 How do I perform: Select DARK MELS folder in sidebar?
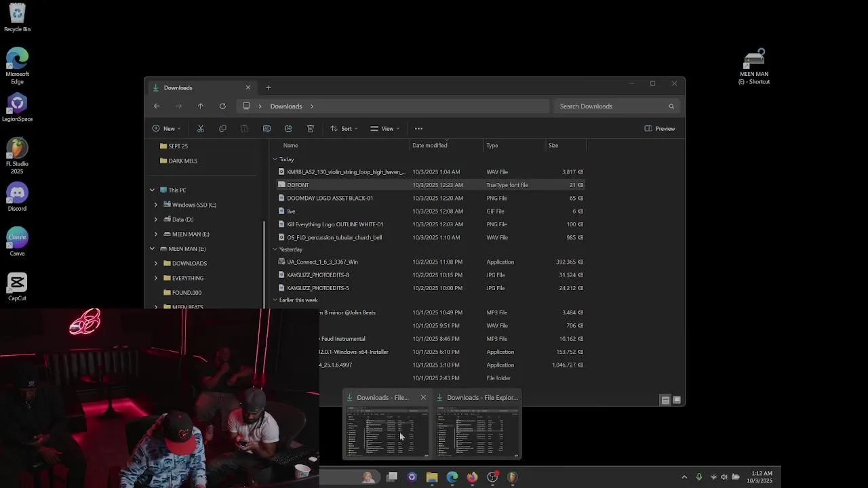[178, 161]
